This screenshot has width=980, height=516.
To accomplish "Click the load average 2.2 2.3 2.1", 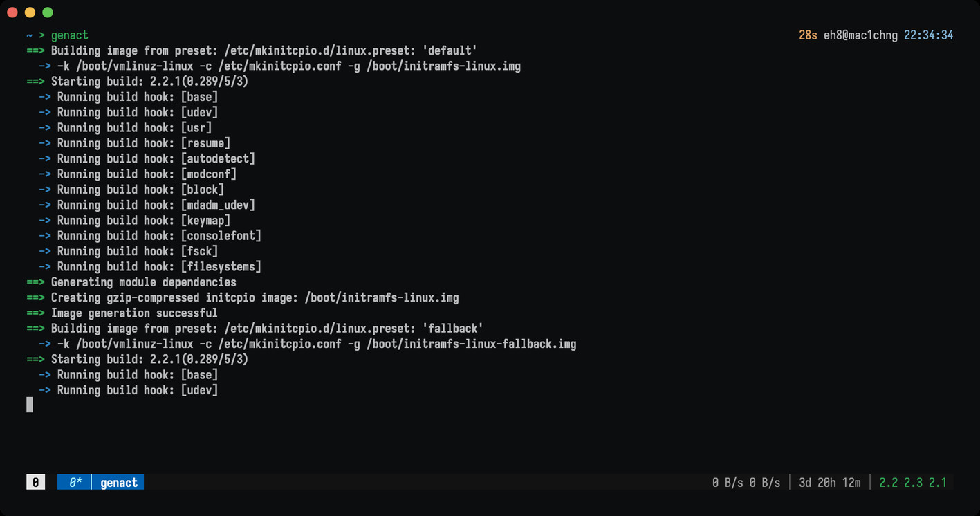I will click(x=912, y=482).
